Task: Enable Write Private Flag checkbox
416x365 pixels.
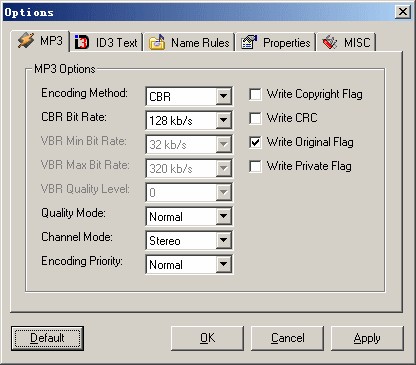Action: [x=255, y=166]
